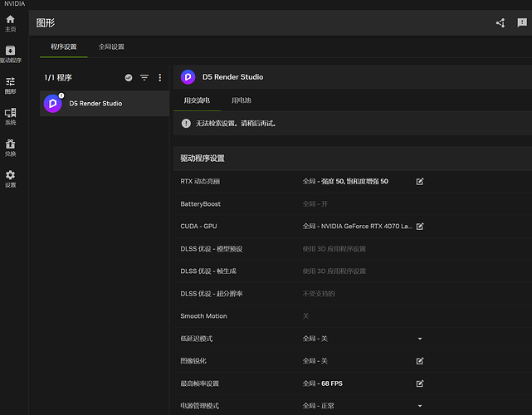Open the Graphics (图形) sidebar page
The width and height of the screenshot is (532, 415).
[x=10, y=85]
